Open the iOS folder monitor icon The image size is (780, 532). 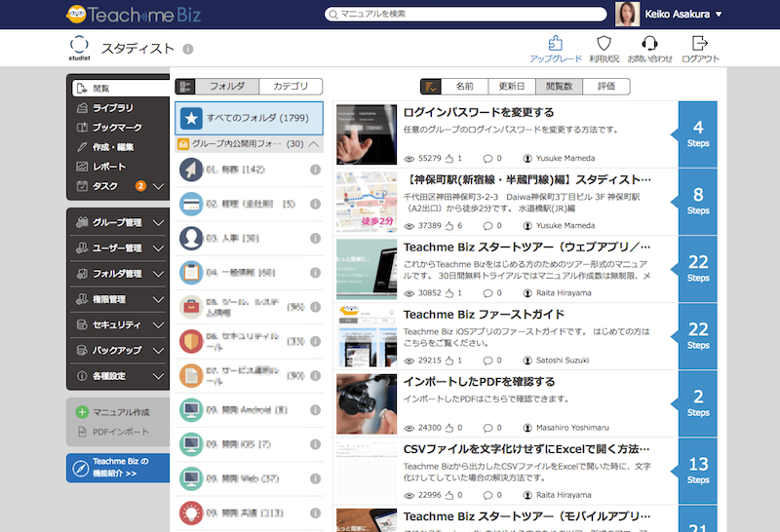click(x=191, y=444)
